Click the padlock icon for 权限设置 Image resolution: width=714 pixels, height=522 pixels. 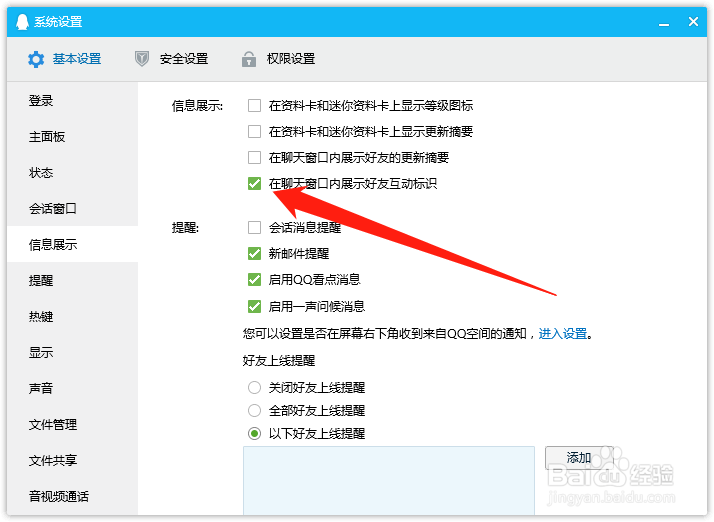(249, 59)
